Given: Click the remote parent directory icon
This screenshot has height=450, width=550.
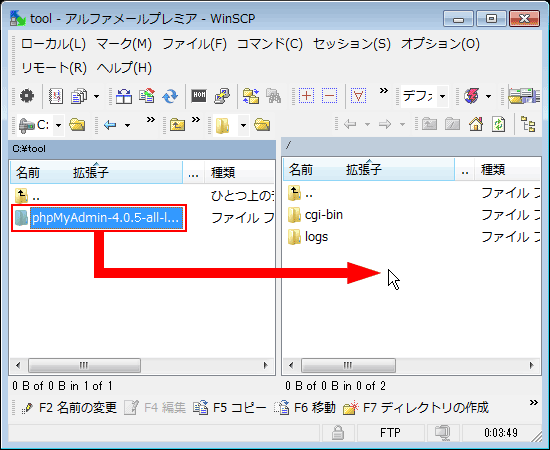Looking at the screenshot, I should coord(429,124).
